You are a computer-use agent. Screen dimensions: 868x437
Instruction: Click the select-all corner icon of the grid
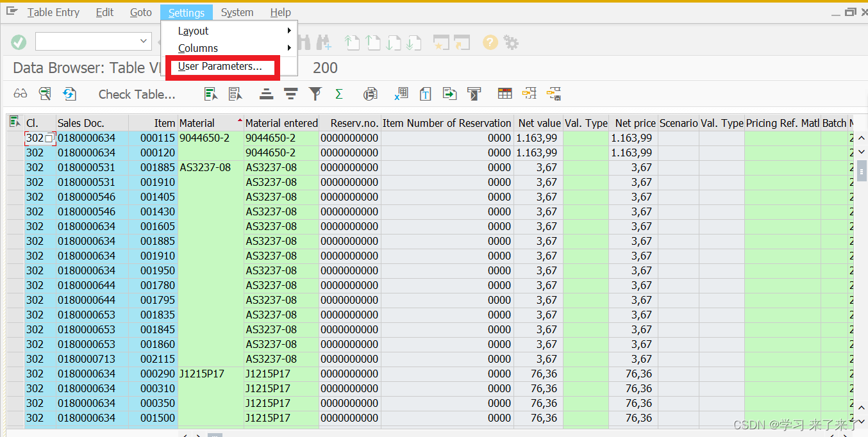15,122
